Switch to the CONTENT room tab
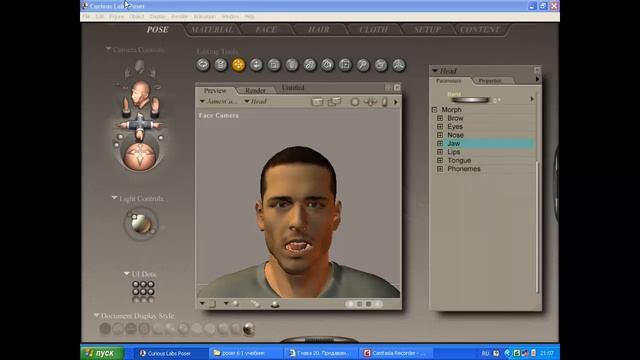The height and width of the screenshot is (360, 640). click(480, 29)
